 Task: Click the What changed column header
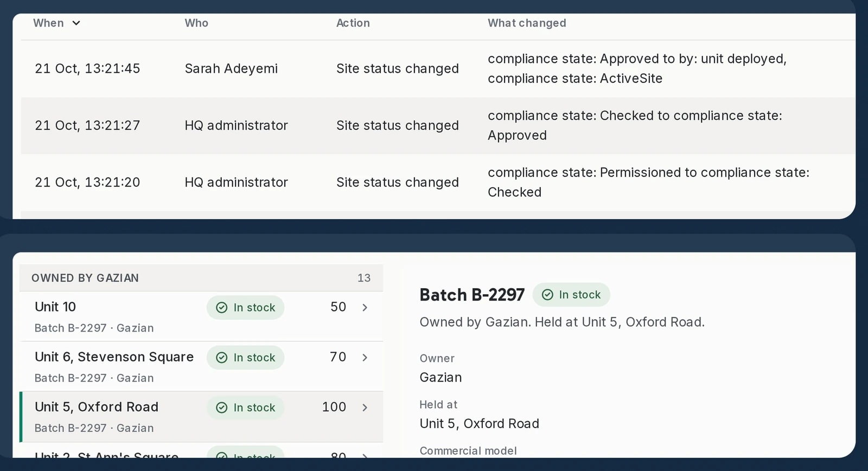[527, 23]
